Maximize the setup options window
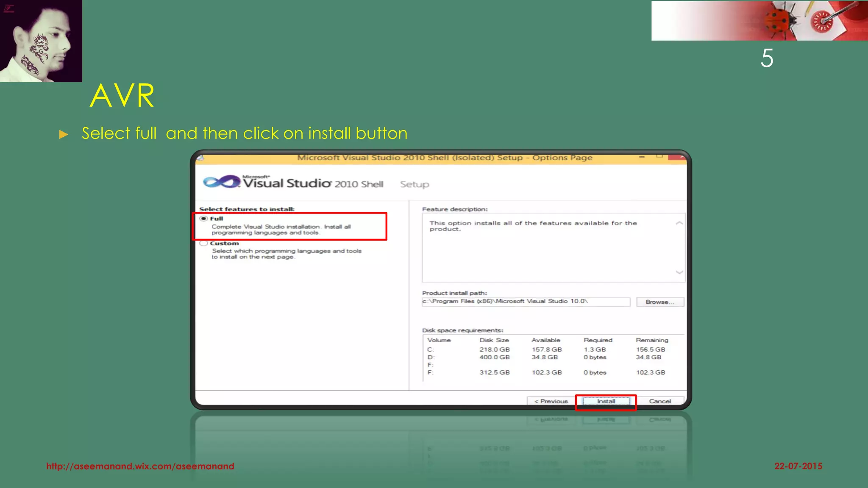The image size is (868, 488). tap(659, 157)
